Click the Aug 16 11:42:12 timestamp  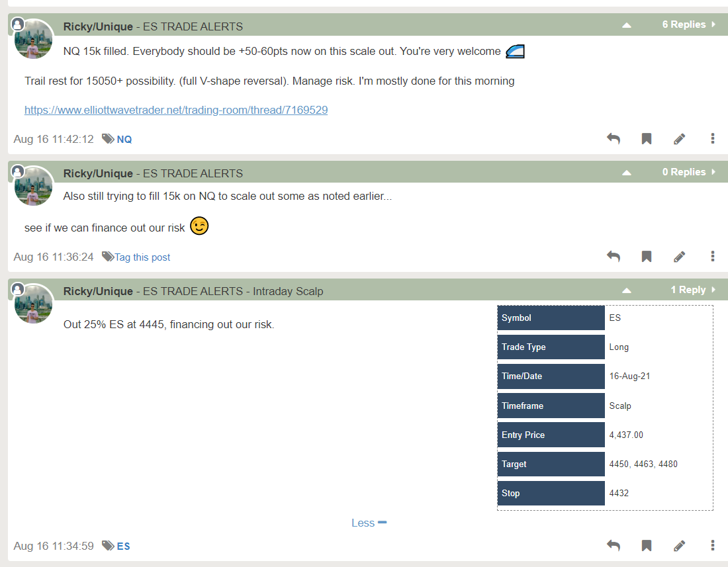coord(54,139)
